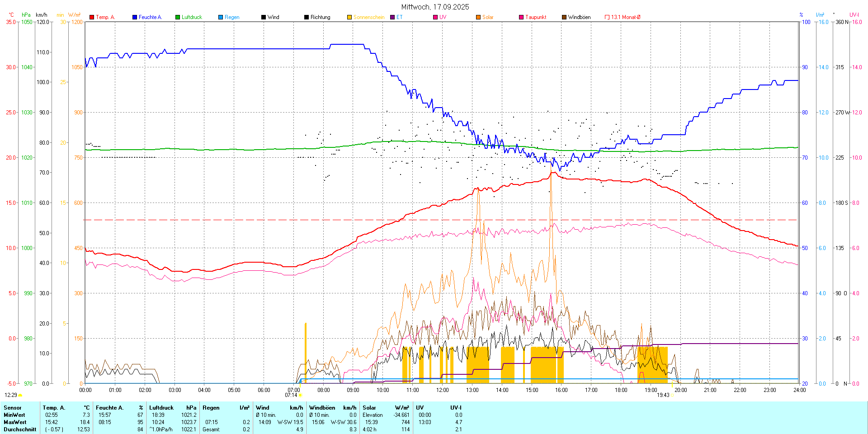Viewport: 868px width, 434px height.
Task: Click the purple ET legend square
Action: click(x=392, y=17)
